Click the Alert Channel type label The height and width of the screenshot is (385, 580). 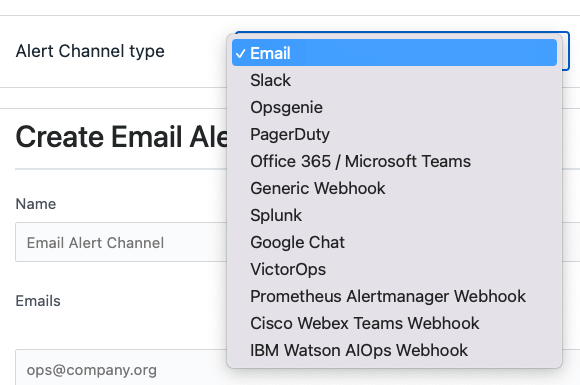click(x=90, y=51)
